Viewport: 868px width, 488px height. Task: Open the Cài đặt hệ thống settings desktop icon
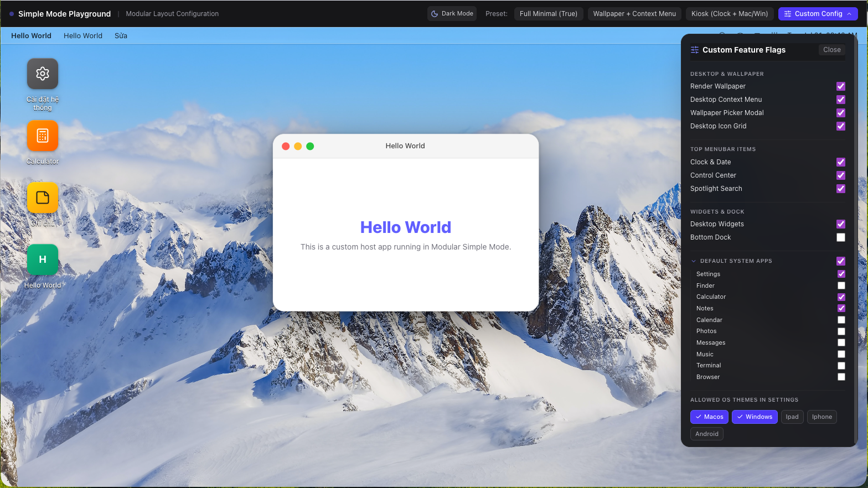click(43, 74)
